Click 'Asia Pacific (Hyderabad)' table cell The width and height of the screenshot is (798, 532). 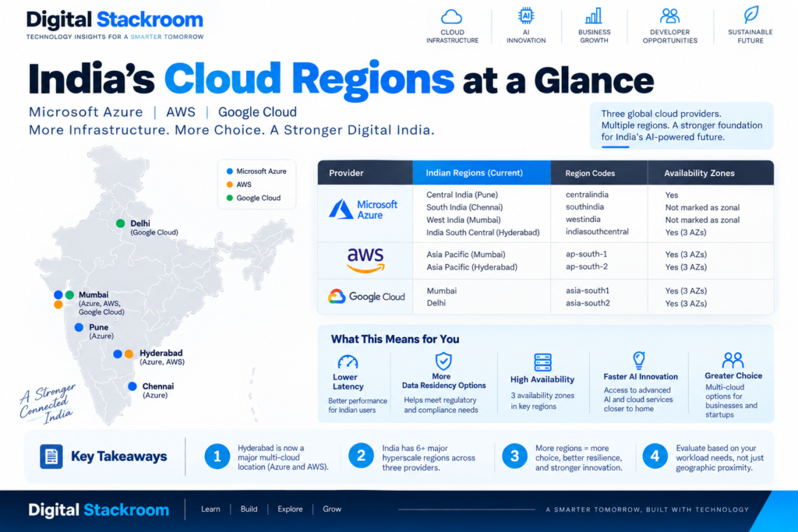tap(471, 267)
